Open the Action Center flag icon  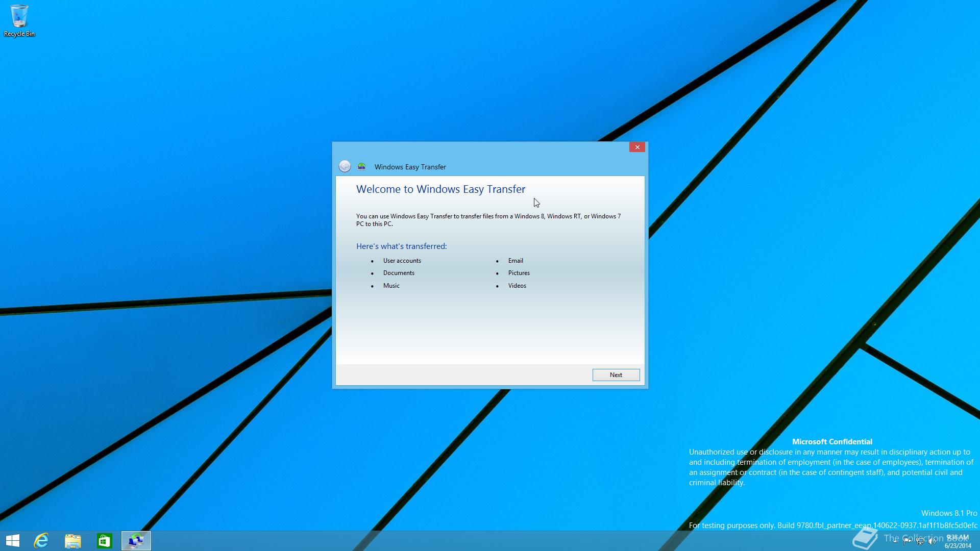(907, 541)
